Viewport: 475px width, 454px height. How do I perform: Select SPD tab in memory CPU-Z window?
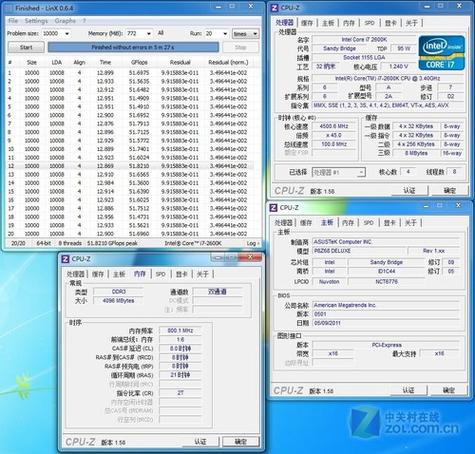click(x=160, y=274)
